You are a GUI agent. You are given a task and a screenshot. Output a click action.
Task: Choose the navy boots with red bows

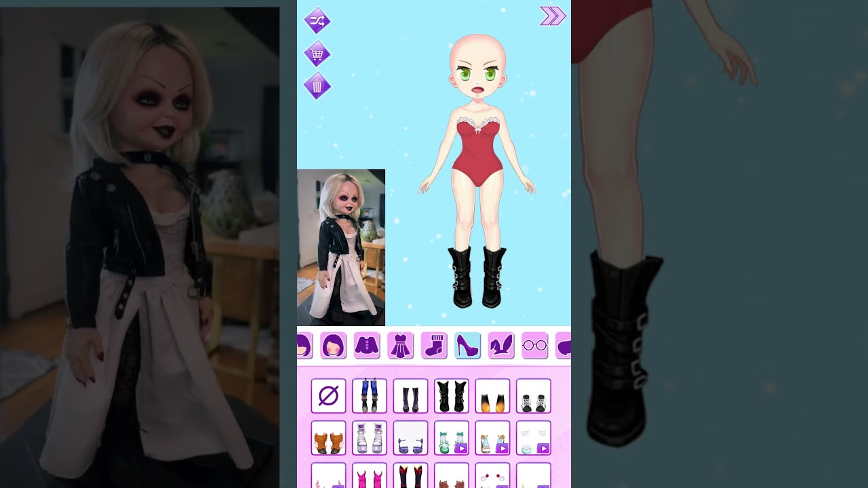(x=410, y=475)
